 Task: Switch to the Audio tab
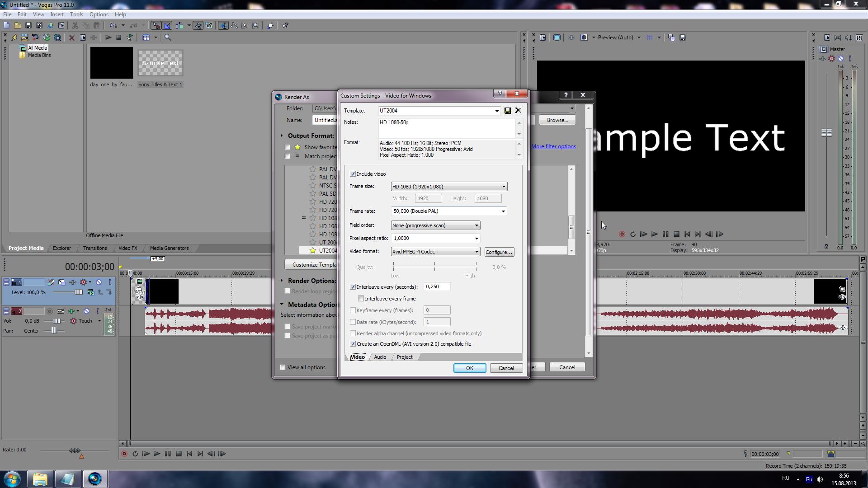[380, 357]
